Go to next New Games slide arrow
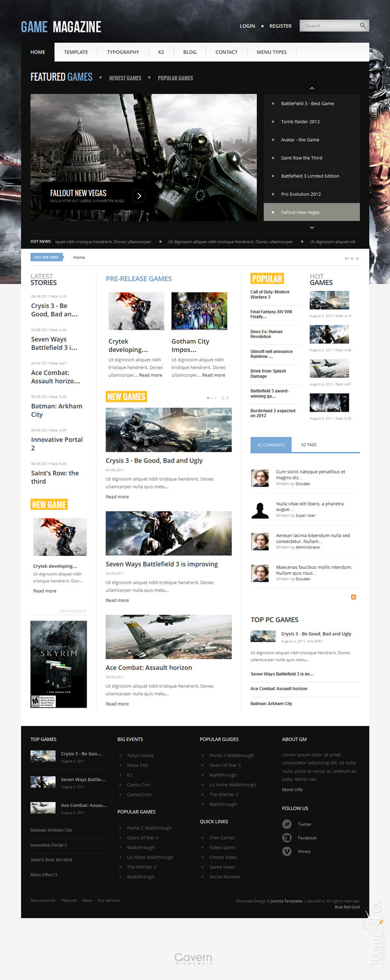The image size is (390, 980). [227, 398]
